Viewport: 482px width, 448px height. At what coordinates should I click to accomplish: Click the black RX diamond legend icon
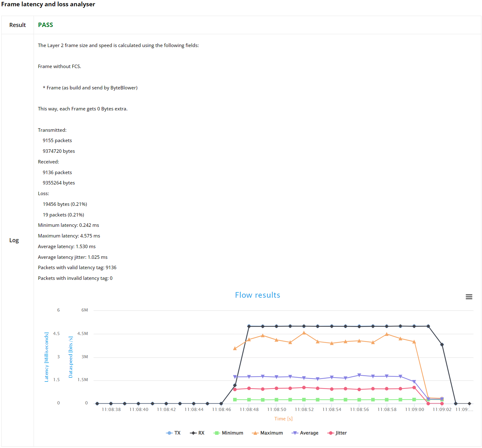(193, 433)
